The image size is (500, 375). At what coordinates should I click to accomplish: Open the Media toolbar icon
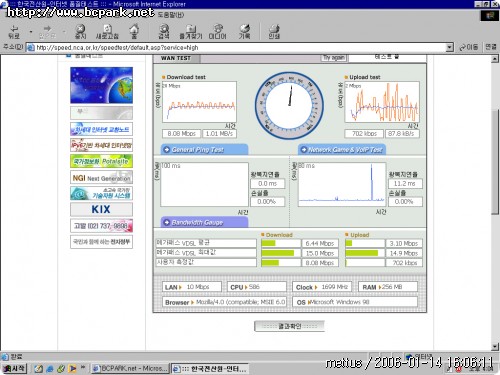point(218,32)
